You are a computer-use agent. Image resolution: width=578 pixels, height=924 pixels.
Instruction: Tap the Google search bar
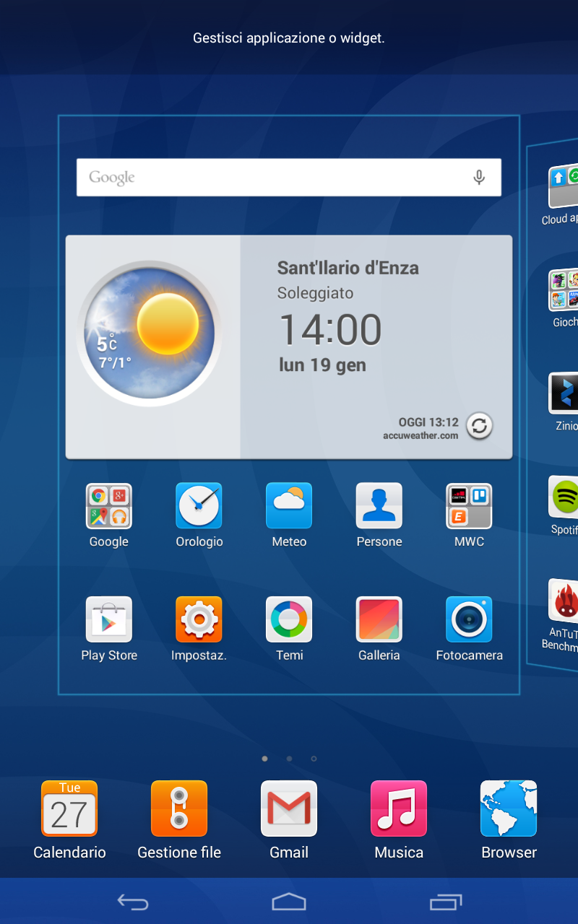[x=289, y=178]
